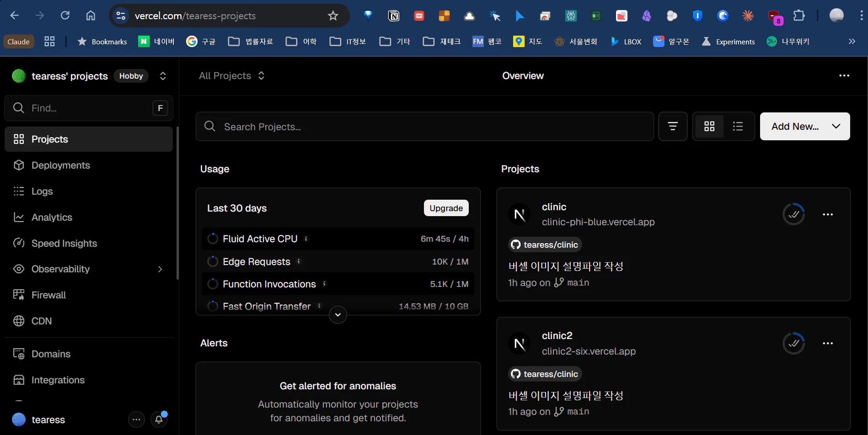The height and width of the screenshot is (435, 868).
Task: Open Speed Insights section
Action: tap(88, 243)
